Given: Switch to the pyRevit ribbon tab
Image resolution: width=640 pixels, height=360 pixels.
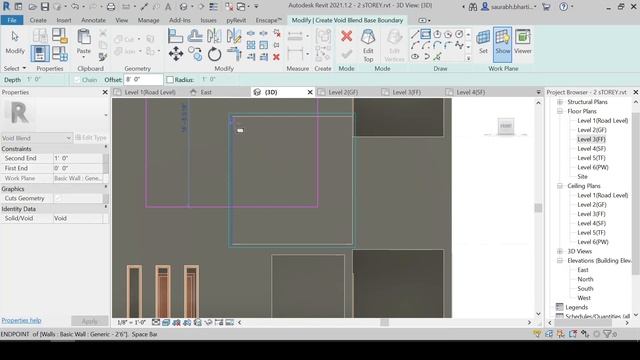Looking at the screenshot, I should point(236,20).
